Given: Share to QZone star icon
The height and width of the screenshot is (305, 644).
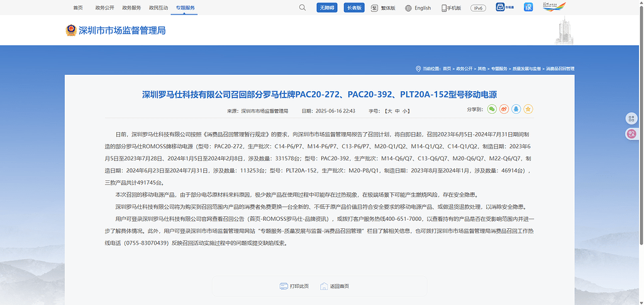Looking at the screenshot, I should pos(528,109).
